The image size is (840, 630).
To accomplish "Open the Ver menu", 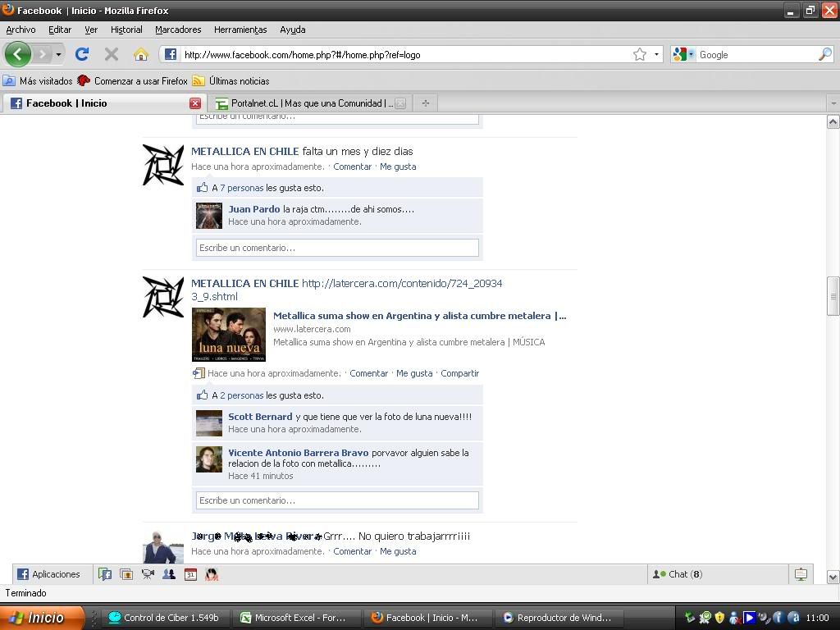I will point(91,30).
